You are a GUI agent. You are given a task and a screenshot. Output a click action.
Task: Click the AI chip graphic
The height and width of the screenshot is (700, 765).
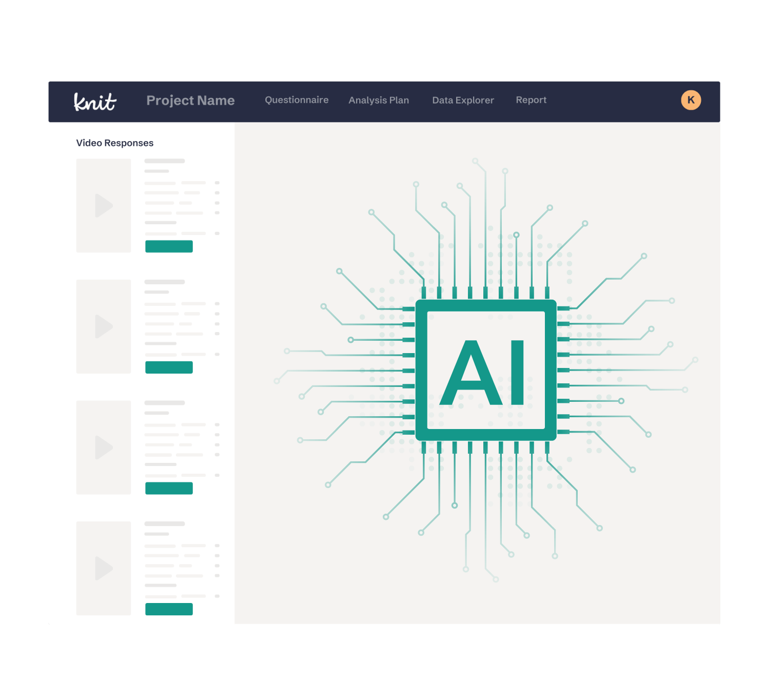click(x=486, y=371)
